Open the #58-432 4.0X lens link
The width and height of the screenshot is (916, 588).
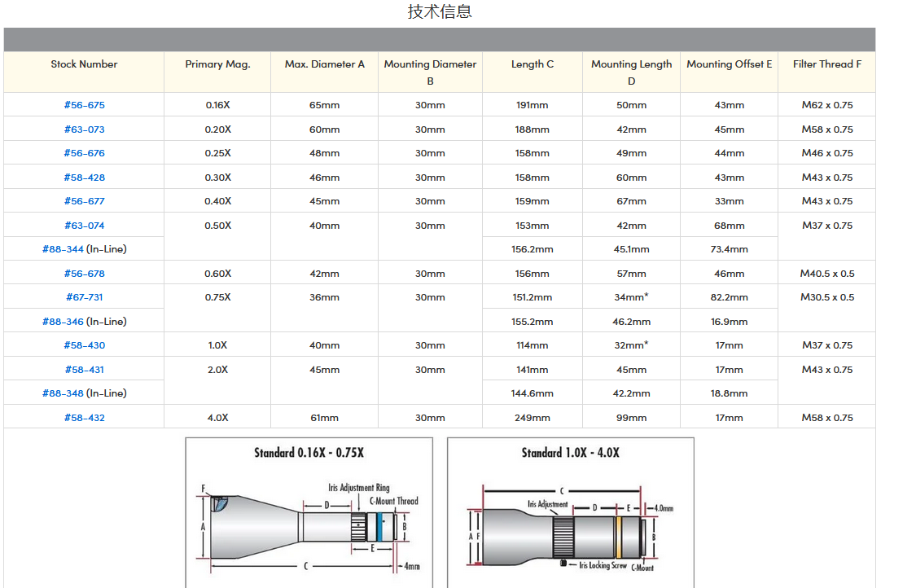[84, 418]
